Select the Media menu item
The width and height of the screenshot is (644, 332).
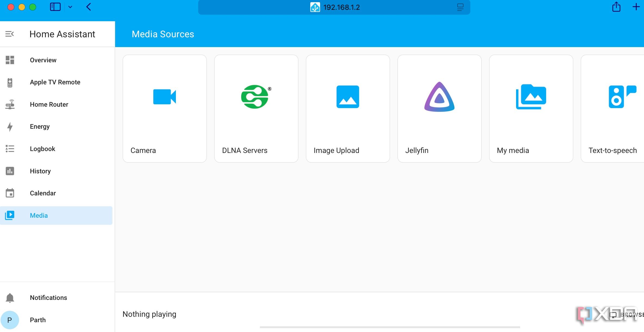click(x=56, y=216)
